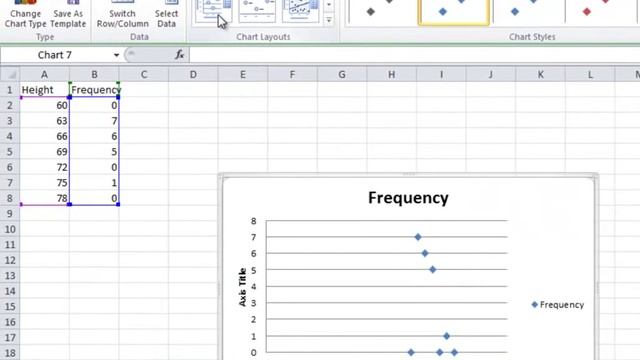Viewport: 640px width, 360px height.
Task: Click the Name Box showing Chart 7
Action: click(55, 55)
